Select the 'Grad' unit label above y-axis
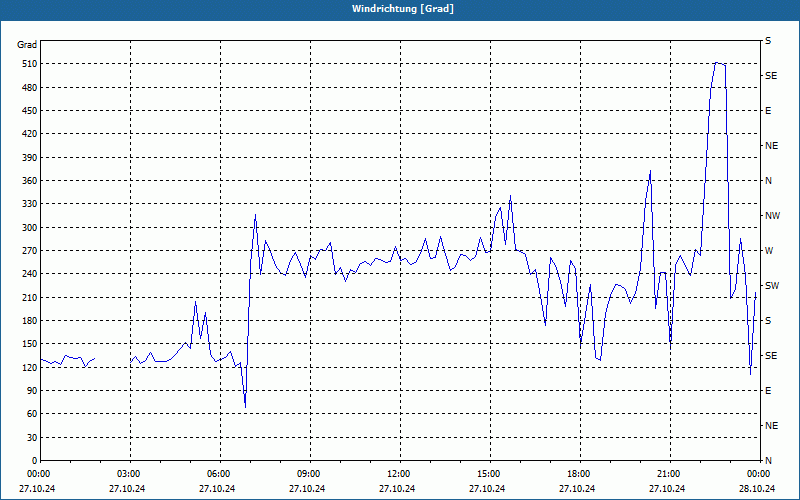The image size is (800, 500). pos(27,45)
